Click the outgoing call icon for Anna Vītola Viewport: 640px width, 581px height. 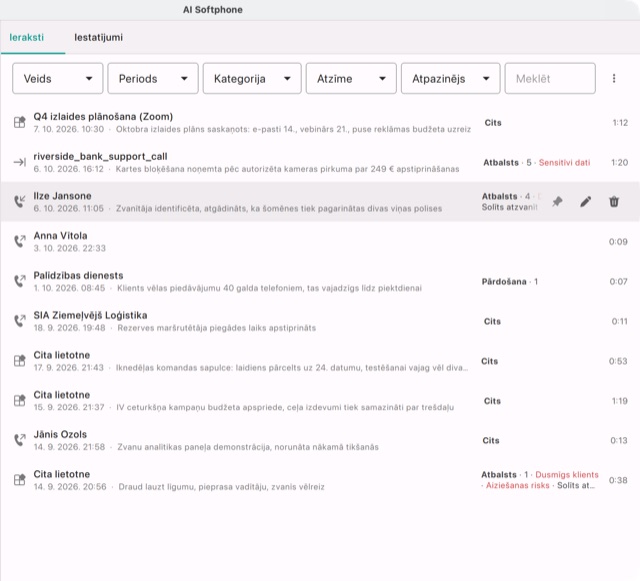(x=20, y=241)
